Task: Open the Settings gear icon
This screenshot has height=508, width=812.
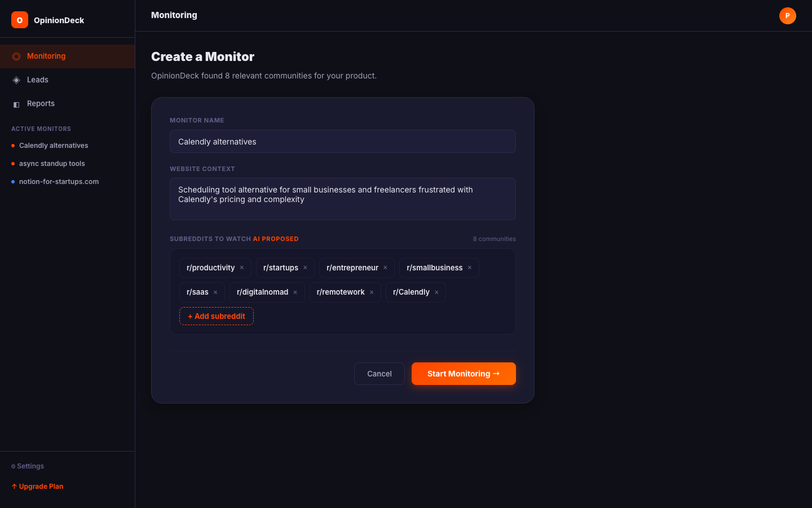Action: (14, 466)
